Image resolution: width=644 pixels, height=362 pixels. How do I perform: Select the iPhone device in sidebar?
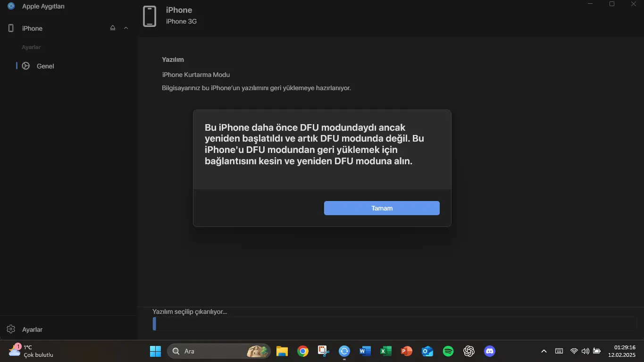[32, 28]
